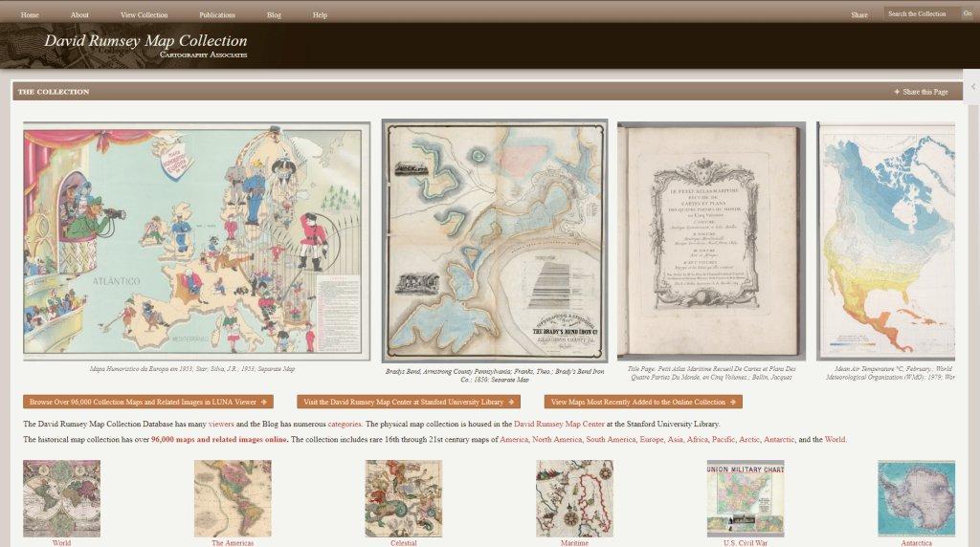Screen dimensions: 980x547
Task: Open the Home menu item
Action: point(30,14)
